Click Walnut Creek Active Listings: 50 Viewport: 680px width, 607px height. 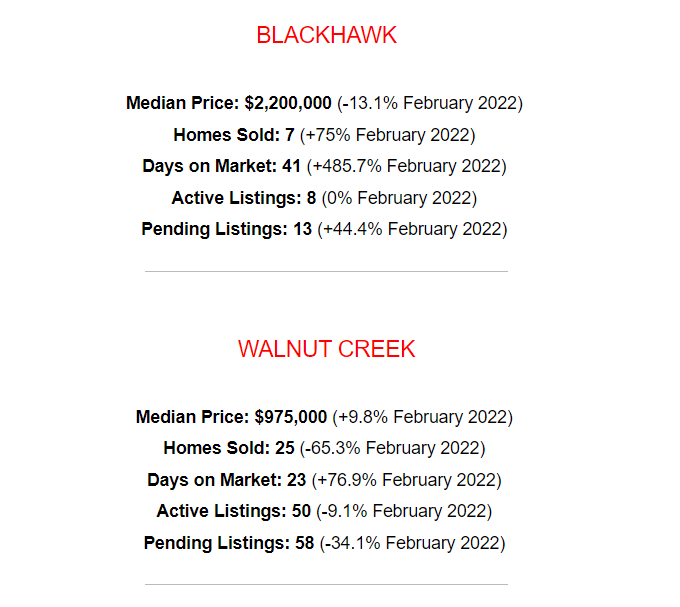coord(234,511)
